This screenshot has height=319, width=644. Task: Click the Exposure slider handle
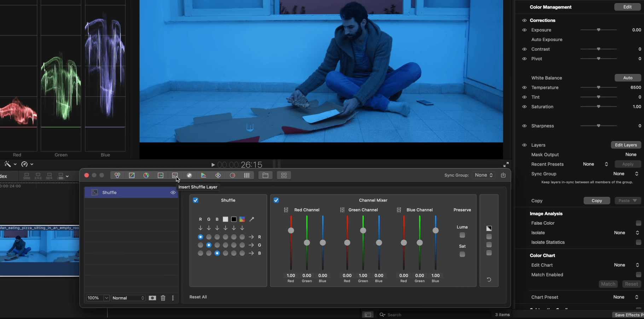(598, 30)
